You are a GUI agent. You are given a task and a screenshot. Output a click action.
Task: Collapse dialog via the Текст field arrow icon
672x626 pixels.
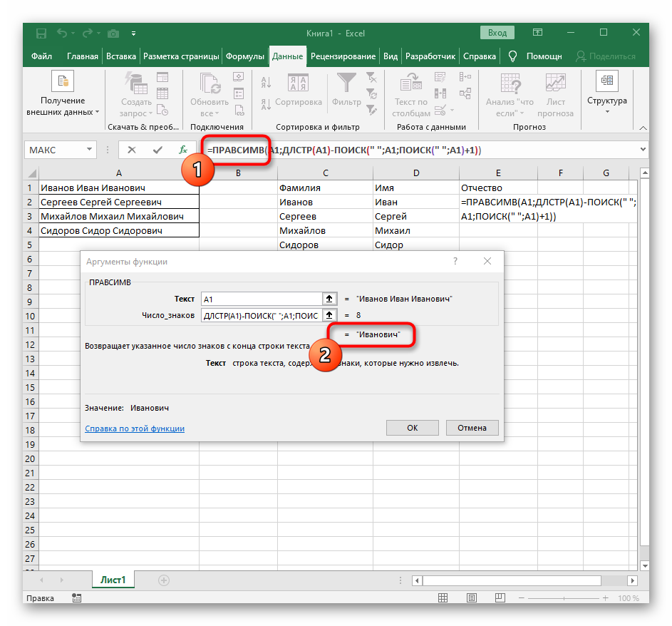coord(329,299)
